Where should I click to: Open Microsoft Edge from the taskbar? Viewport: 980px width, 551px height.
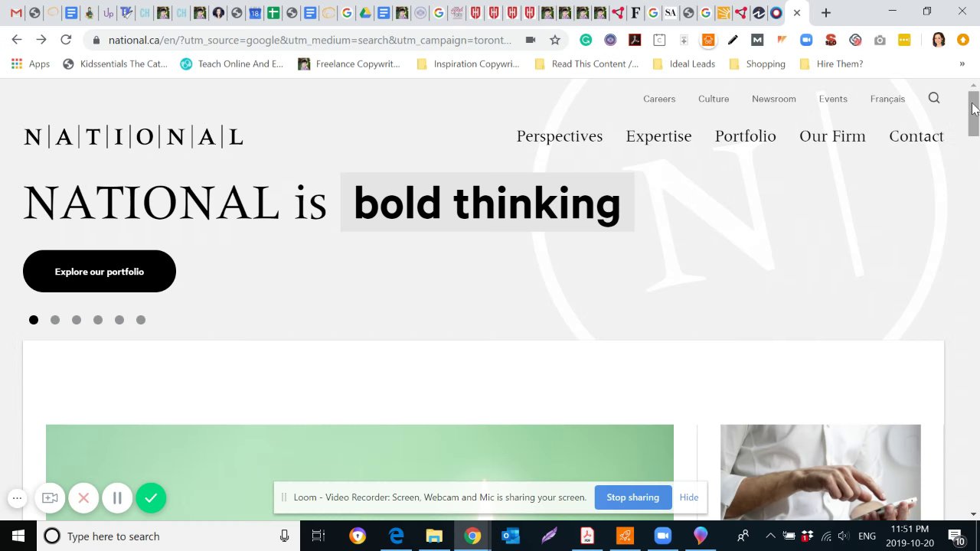pyautogui.click(x=396, y=536)
